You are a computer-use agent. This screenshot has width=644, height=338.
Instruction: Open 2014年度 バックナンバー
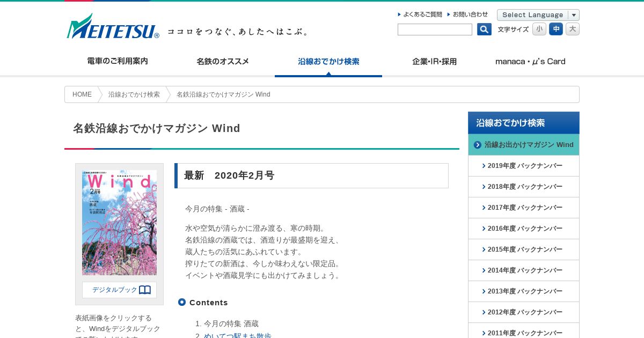click(524, 270)
